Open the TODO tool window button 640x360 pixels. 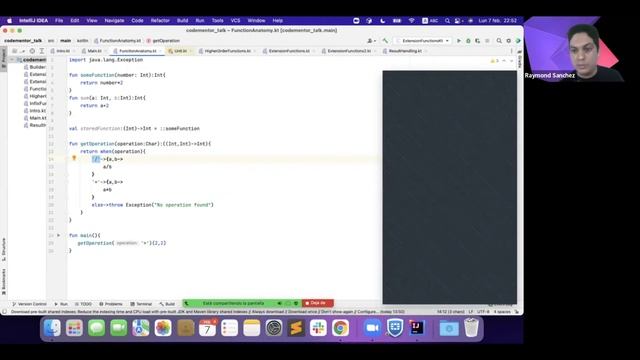84,304
